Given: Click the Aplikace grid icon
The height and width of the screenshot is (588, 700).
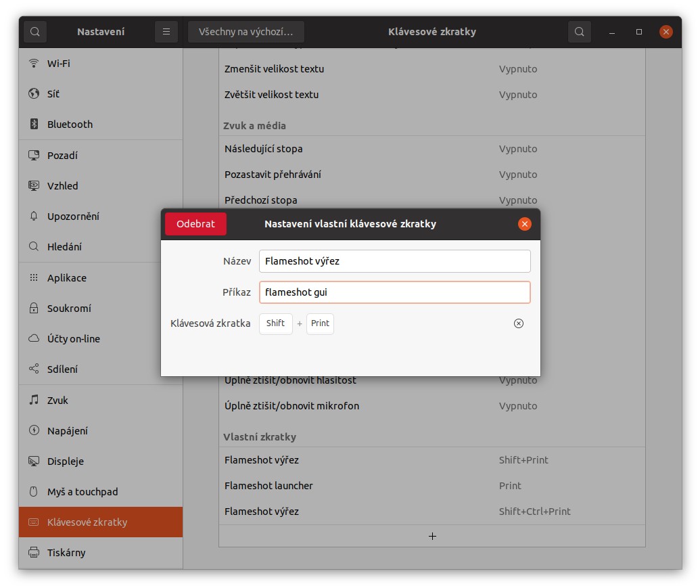Looking at the screenshot, I should 34,277.
